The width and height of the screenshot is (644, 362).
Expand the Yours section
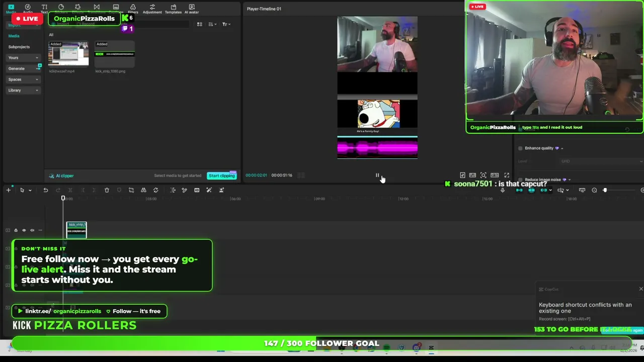pos(23,58)
